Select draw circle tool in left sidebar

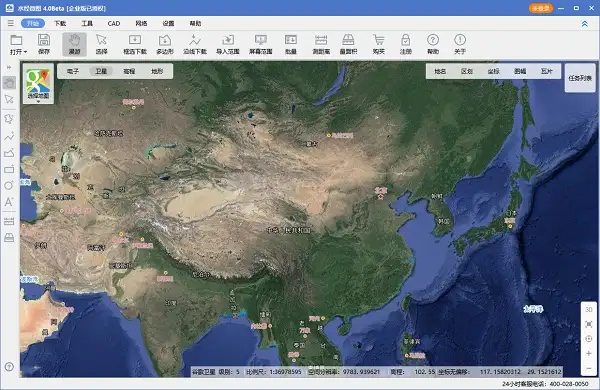point(9,185)
